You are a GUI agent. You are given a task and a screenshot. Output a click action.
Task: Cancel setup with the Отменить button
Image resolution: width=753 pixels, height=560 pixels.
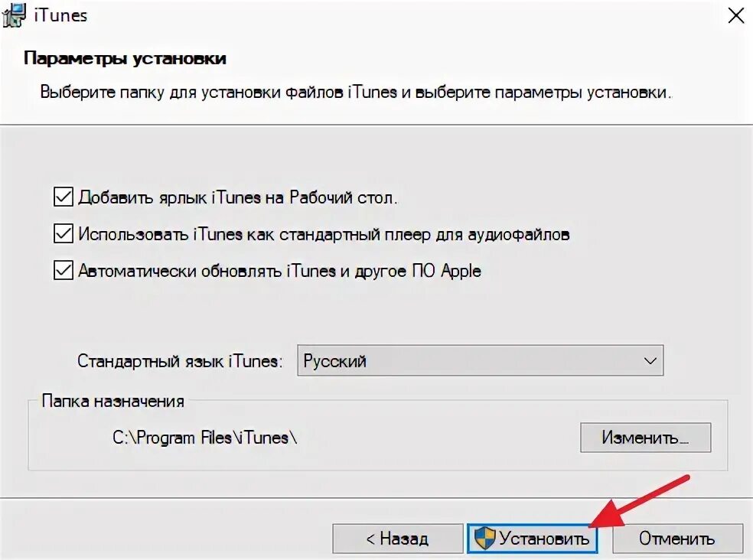pyautogui.click(x=677, y=539)
